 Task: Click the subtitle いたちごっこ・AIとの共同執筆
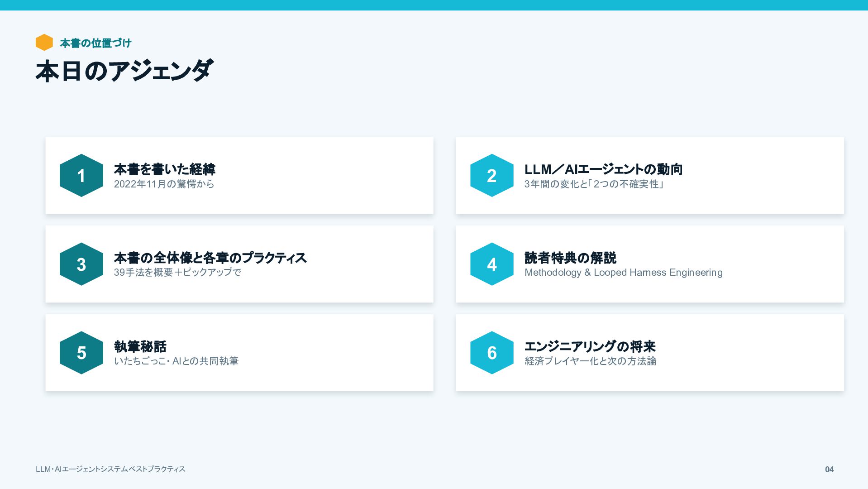pos(176,361)
